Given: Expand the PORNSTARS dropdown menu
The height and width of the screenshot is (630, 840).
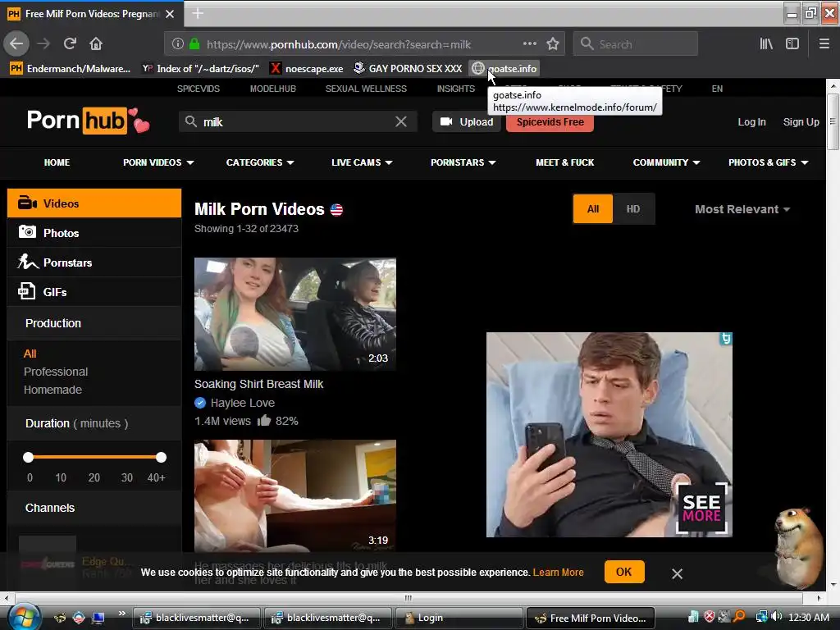Looking at the screenshot, I should coord(463,162).
